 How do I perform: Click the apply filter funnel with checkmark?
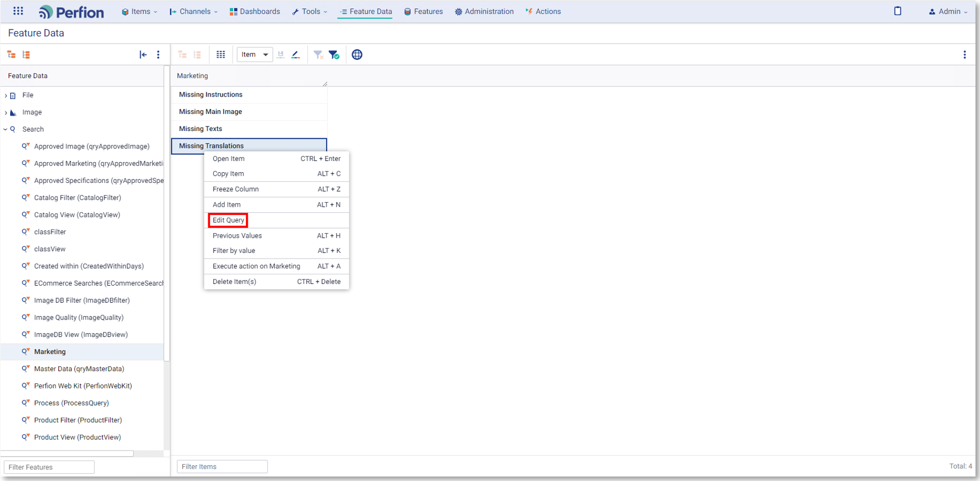click(334, 55)
